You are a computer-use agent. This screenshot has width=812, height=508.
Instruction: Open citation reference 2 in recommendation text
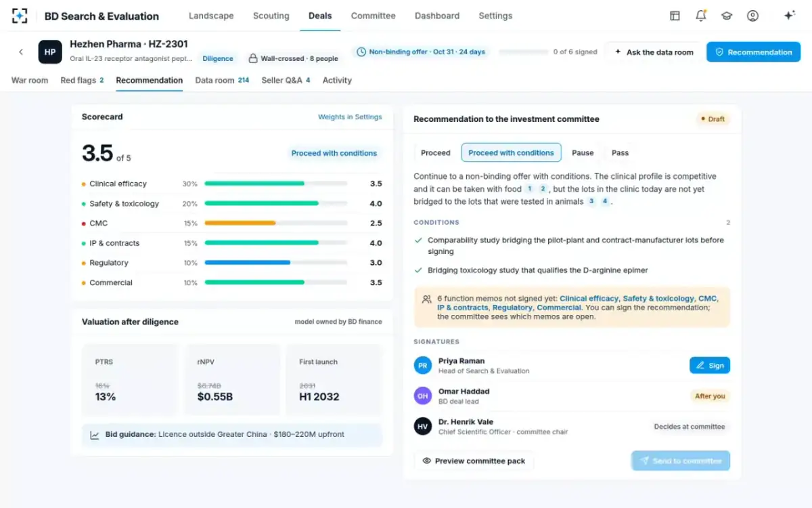tap(542, 189)
